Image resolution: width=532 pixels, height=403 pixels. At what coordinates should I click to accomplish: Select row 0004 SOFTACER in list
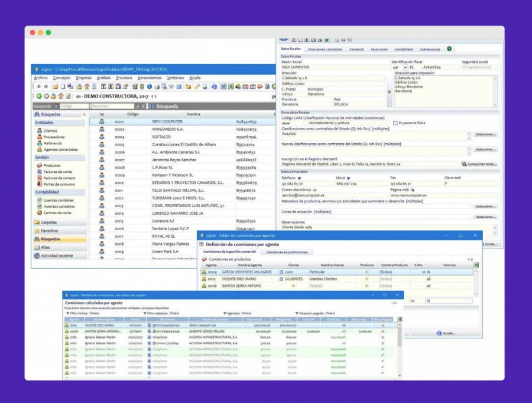[183, 137]
